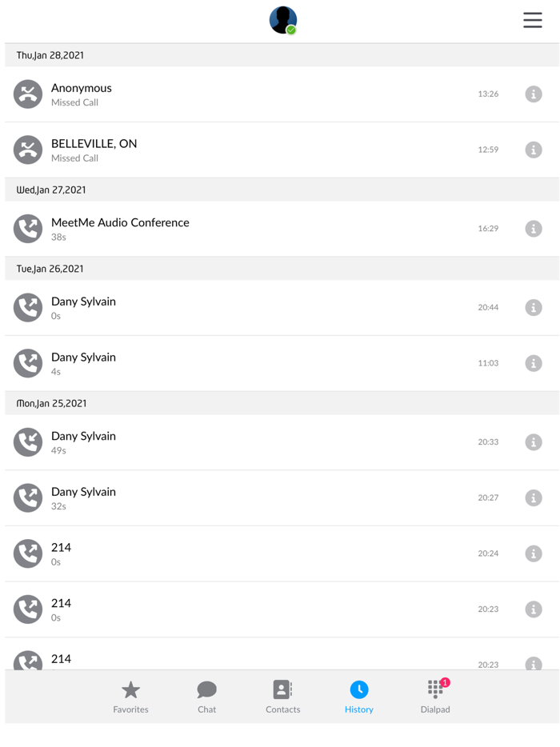
Task: Show info for Dany Sylvain 20:44 call
Action: coord(534,308)
